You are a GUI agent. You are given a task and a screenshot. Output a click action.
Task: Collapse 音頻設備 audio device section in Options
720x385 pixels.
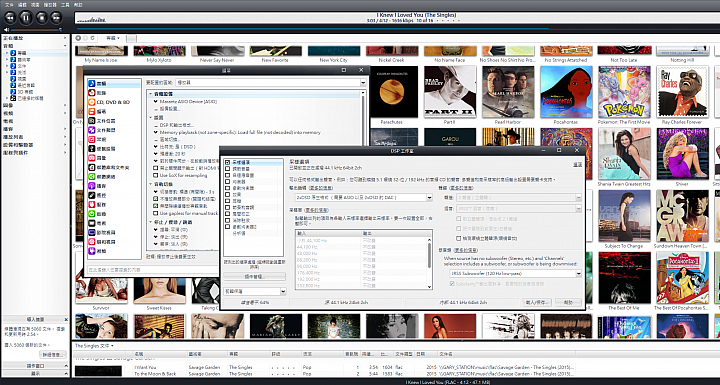tap(151, 94)
